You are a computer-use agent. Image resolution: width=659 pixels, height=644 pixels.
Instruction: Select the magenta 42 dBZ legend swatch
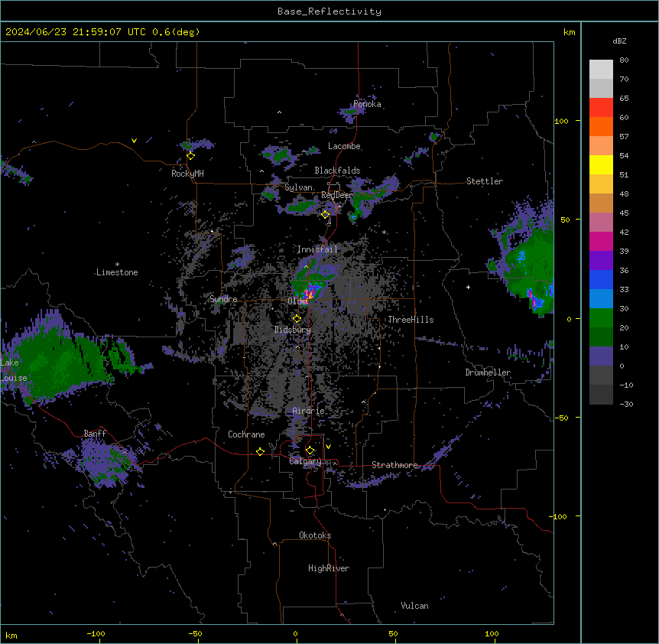601,241
